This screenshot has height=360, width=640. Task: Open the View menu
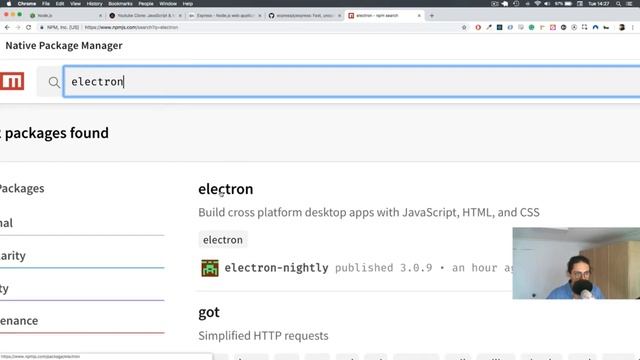click(76, 4)
